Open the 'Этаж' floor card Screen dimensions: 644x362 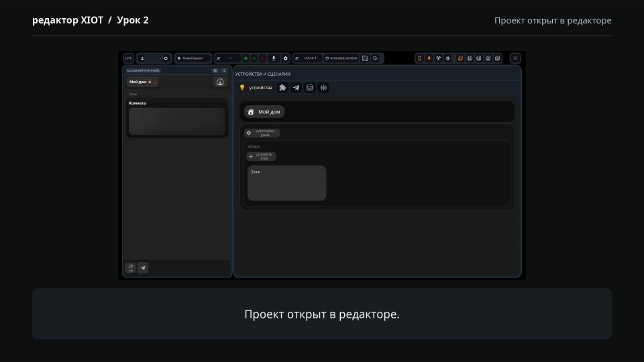point(286,183)
